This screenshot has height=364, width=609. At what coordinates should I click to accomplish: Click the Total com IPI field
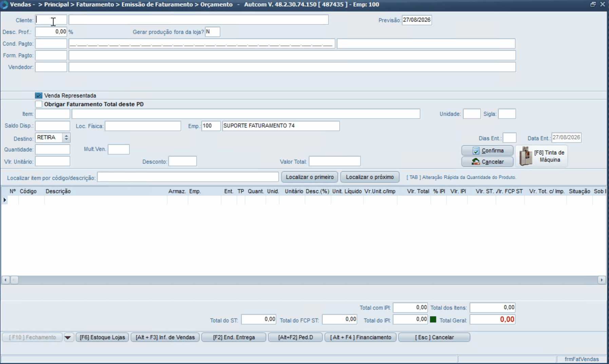(410, 308)
